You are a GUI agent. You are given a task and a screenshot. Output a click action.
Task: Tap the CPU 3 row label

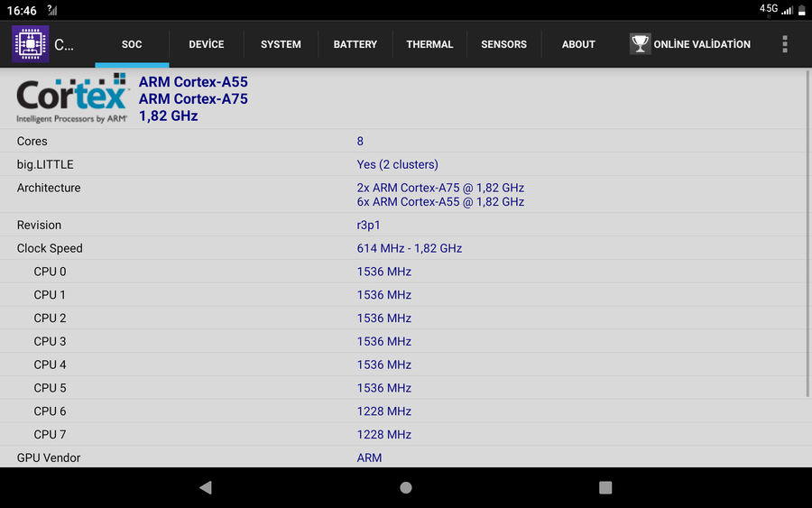(50, 341)
